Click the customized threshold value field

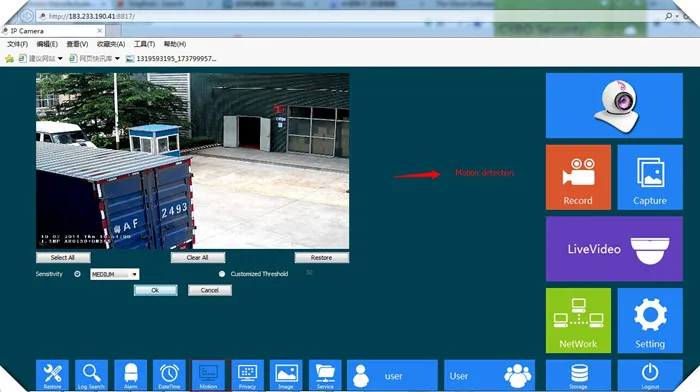[x=309, y=273]
